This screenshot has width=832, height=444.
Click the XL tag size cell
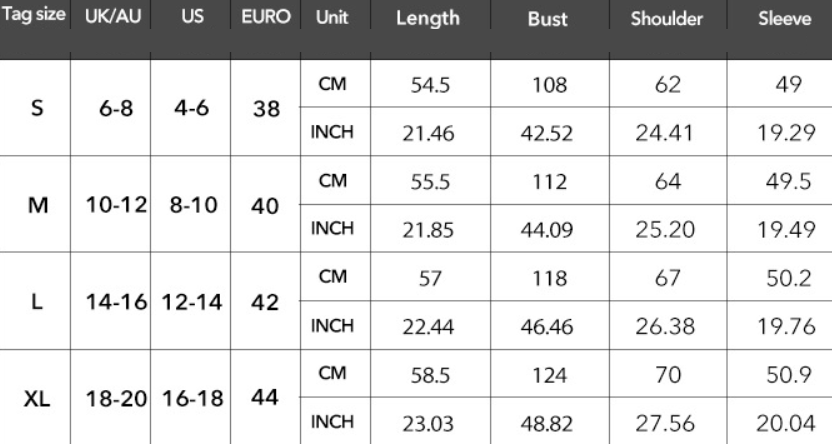(x=36, y=398)
